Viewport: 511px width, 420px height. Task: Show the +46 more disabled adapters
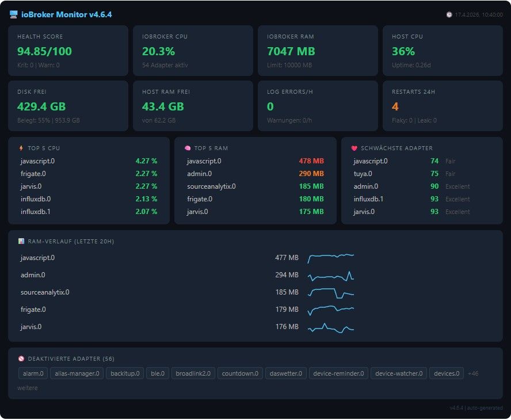tap(472, 373)
